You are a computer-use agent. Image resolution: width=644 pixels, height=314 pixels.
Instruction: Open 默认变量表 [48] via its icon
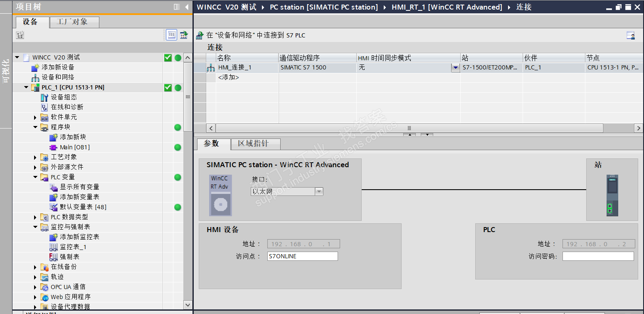click(54, 207)
